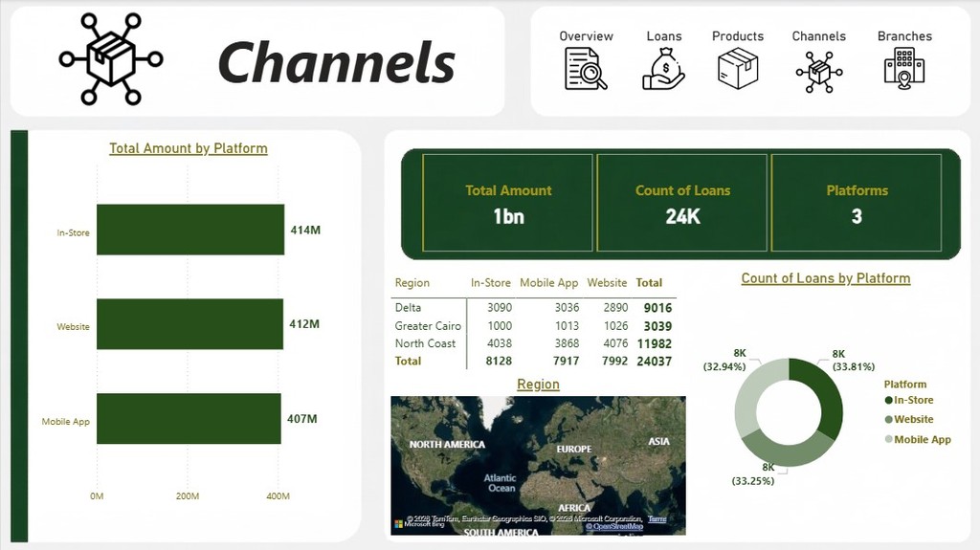
Task: Click the Website bar showing 412M
Action: pos(190,323)
